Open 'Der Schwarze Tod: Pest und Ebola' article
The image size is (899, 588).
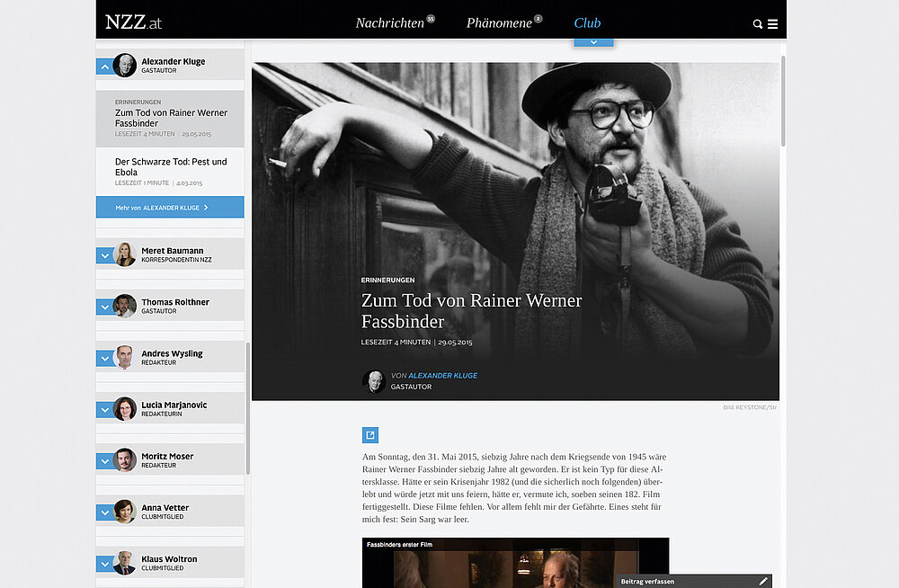click(x=171, y=167)
